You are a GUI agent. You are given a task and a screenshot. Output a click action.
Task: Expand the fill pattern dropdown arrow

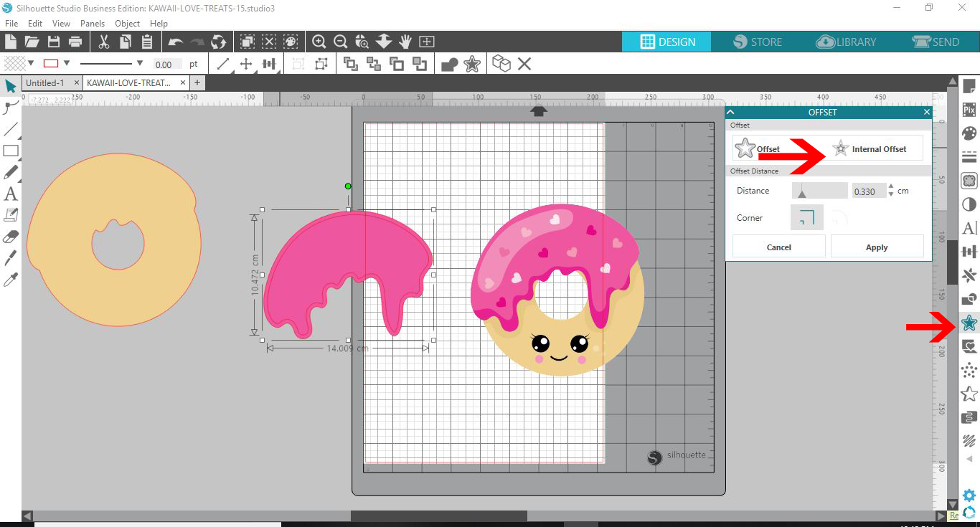pyautogui.click(x=31, y=63)
